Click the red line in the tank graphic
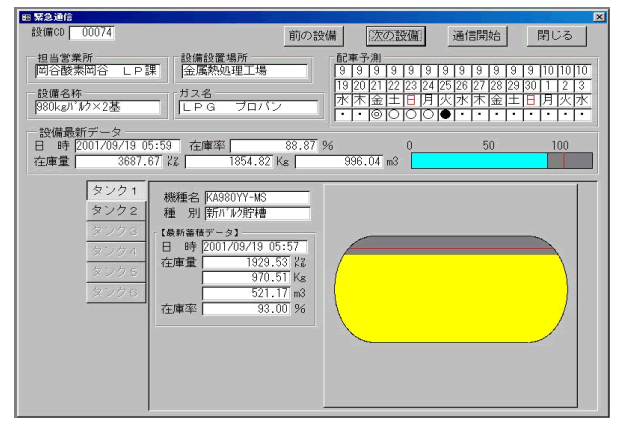This screenshot has width=624, height=430. click(x=451, y=248)
